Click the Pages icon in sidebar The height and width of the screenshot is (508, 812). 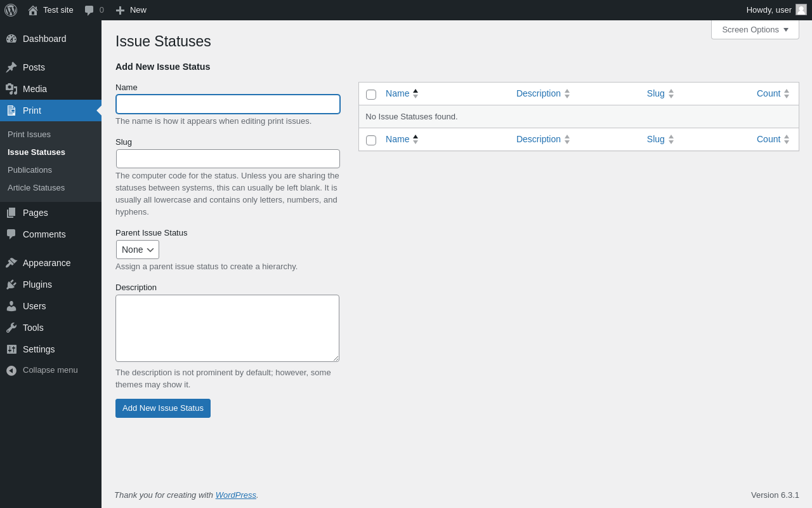pos(11,213)
